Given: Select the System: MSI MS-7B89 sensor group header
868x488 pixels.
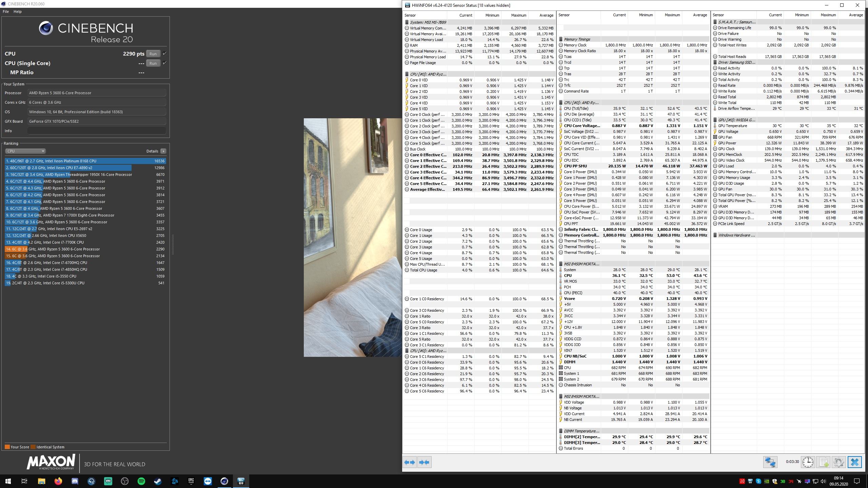Looking at the screenshot, I should [x=479, y=22].
